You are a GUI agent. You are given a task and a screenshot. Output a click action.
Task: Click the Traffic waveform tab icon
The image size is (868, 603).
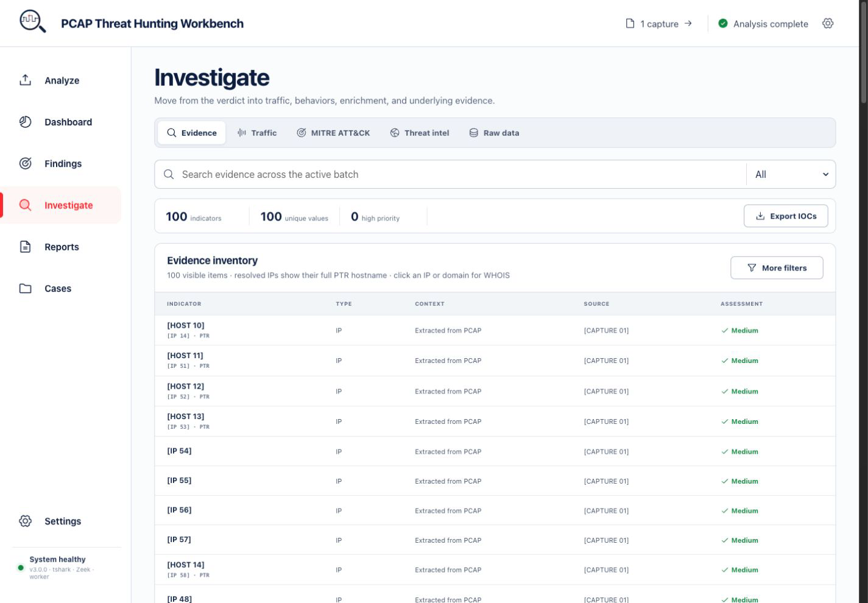[x=242, y=133]
